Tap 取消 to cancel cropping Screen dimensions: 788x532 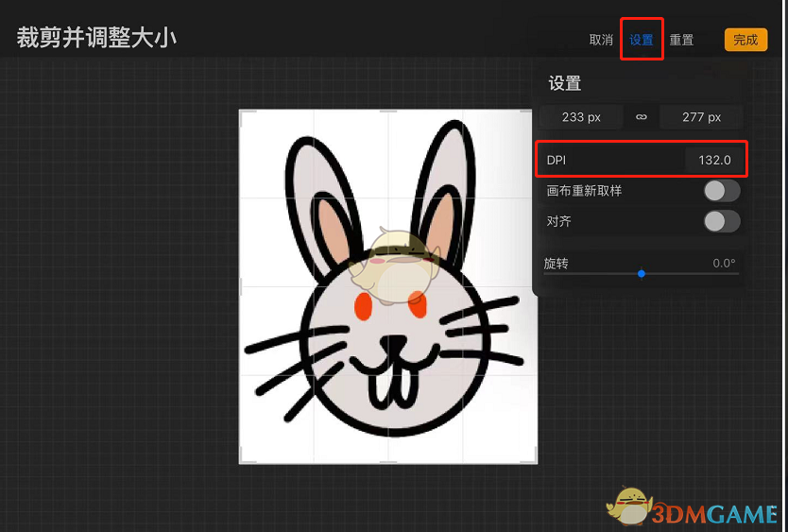(601, 40)
